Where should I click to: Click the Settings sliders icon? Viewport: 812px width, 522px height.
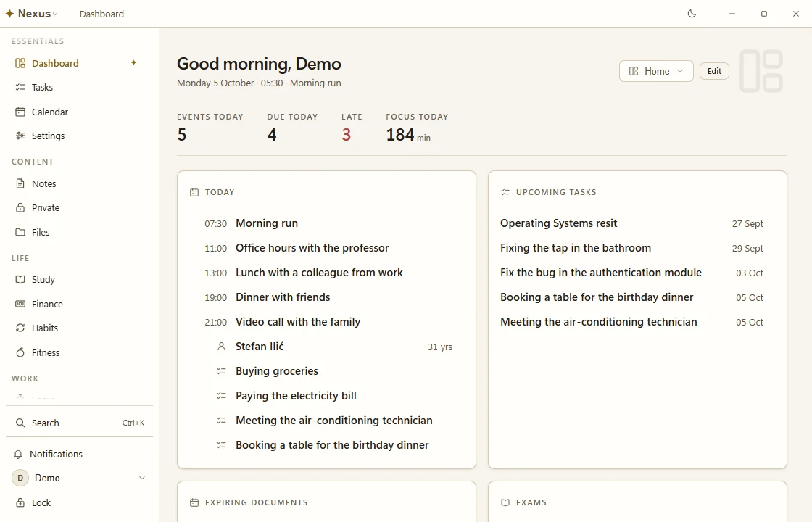click(20, 136)
